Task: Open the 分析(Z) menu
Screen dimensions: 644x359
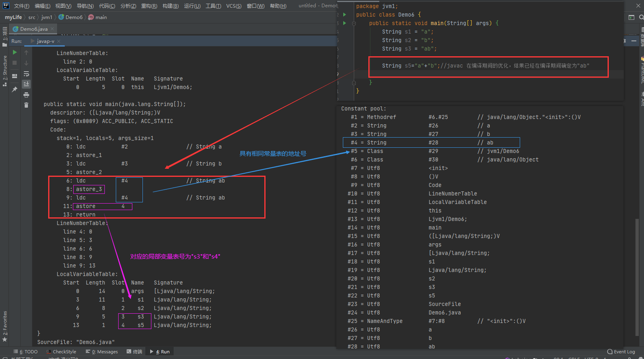Action: click(x=128, y=6)
